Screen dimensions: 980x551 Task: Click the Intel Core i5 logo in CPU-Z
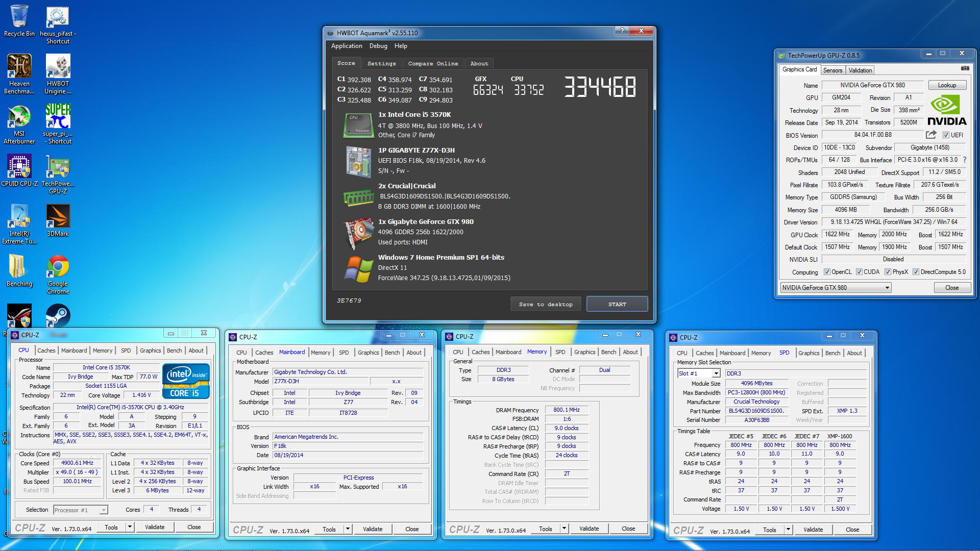pos(186,381)
